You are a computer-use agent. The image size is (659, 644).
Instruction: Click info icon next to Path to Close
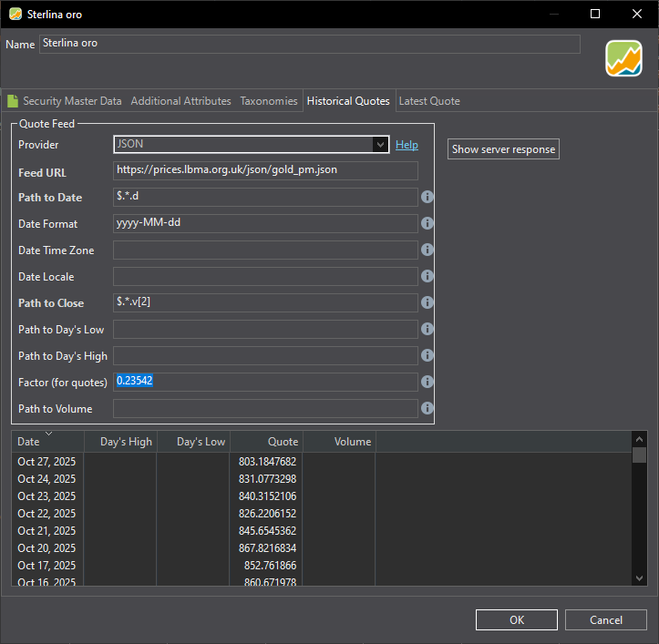coord(427,302)
